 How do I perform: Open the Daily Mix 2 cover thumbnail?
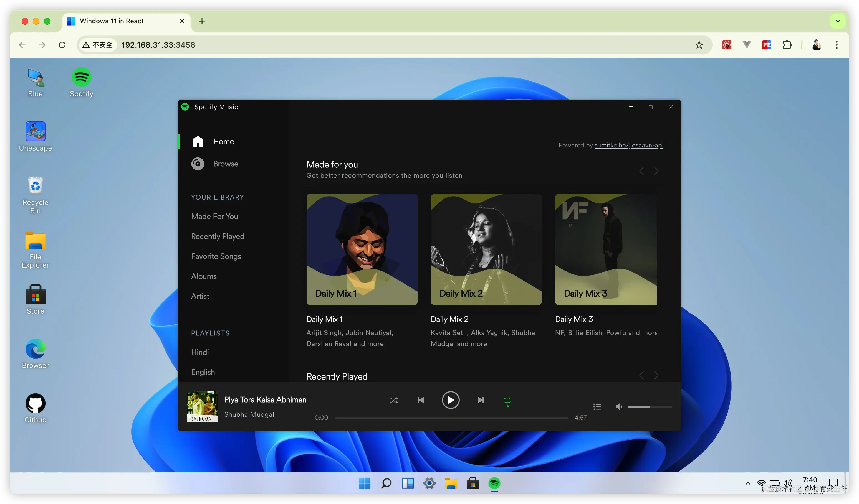486,249
